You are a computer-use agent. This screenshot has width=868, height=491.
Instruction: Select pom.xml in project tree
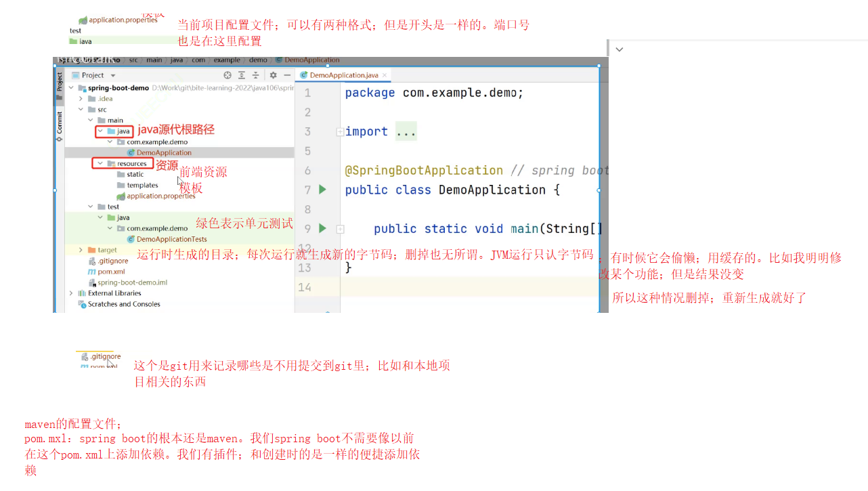tap(111, 272)
